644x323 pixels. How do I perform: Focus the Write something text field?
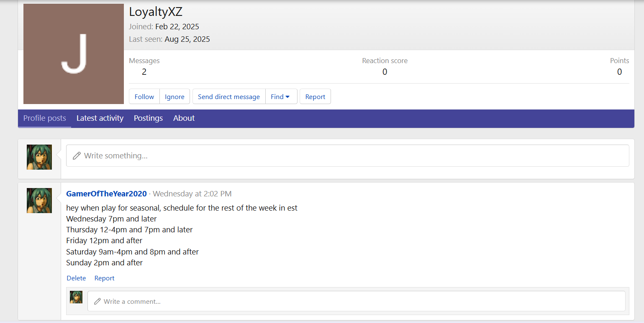click(347, 156)
